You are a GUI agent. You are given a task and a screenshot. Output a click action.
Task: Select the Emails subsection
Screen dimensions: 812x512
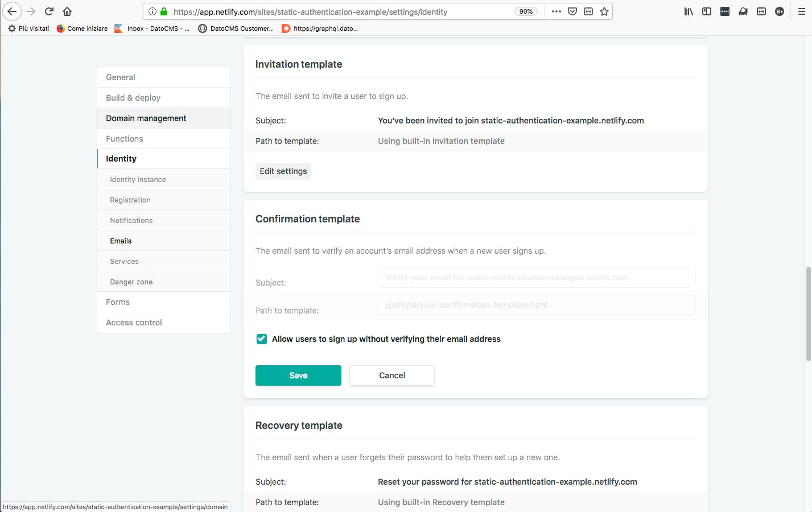click(164, 241)
